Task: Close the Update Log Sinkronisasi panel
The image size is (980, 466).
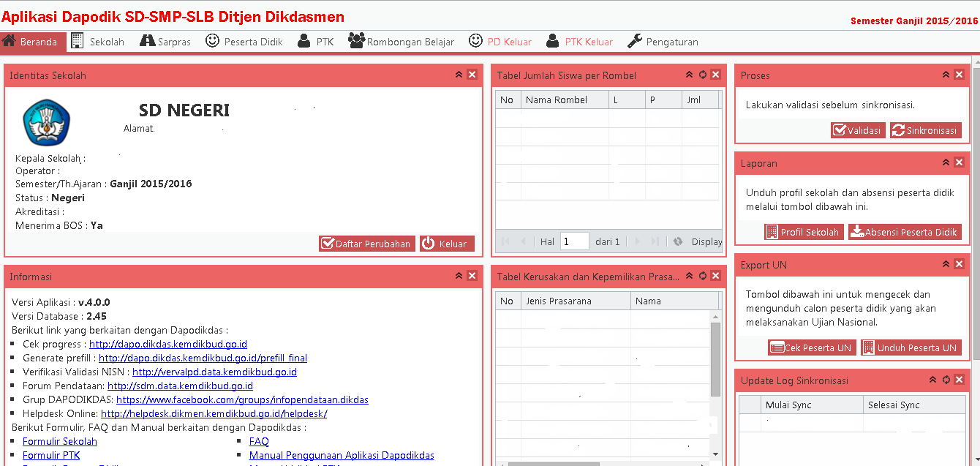Action: coord(959,380)
